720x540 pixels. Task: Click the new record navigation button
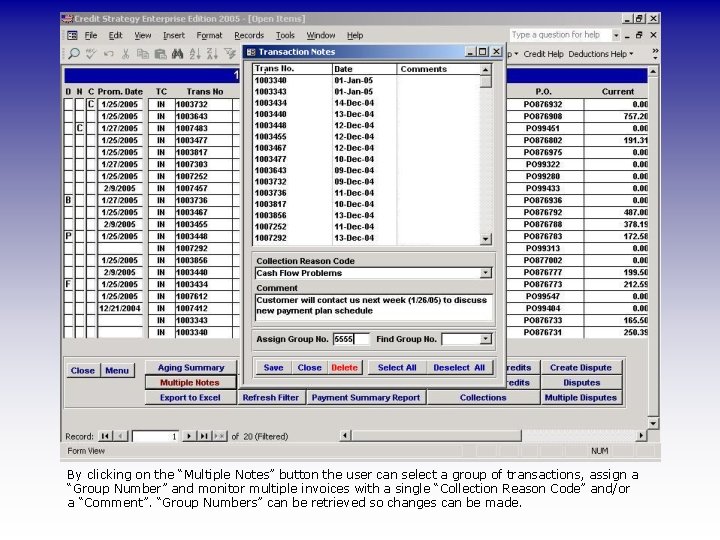(x=219, y=436)
